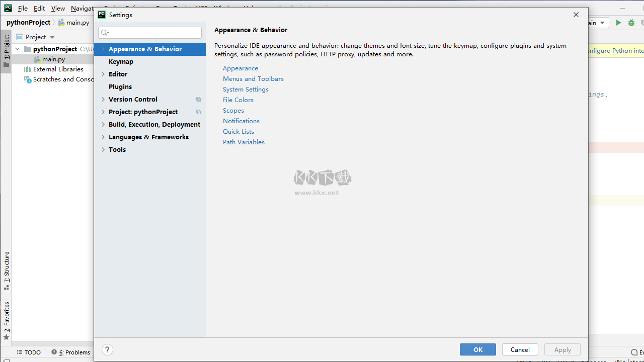Screen dimensions: 644x362
Task: Click the Cancel button
Action: click(520, 349)
